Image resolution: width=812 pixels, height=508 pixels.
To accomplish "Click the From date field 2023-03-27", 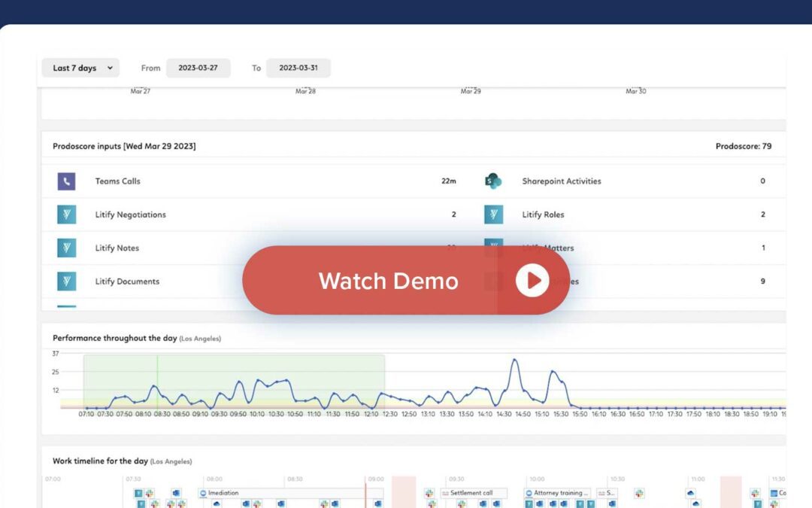I will (x=198, y=68).
